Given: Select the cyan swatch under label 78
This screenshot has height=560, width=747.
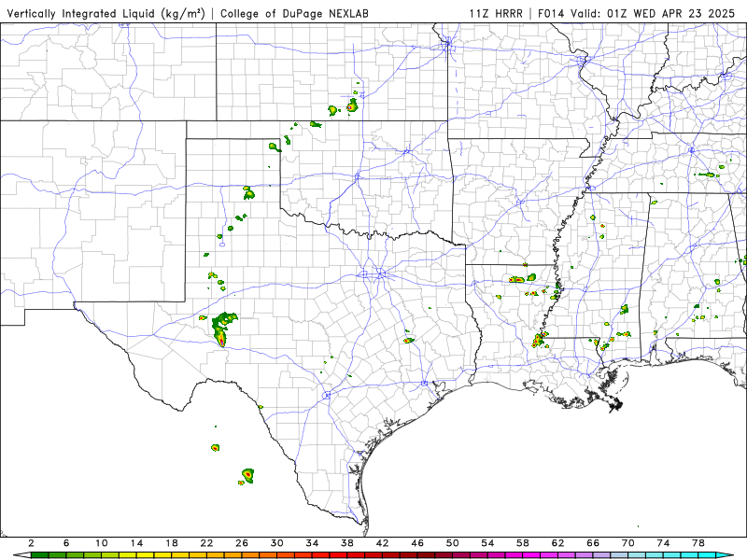Looking at the screenshot, I should [707, 555].
